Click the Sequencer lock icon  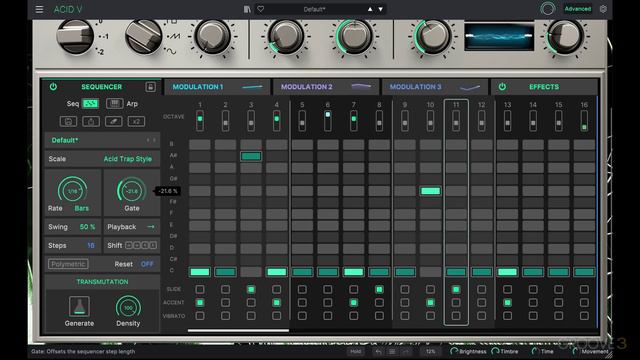pos(151,87)
